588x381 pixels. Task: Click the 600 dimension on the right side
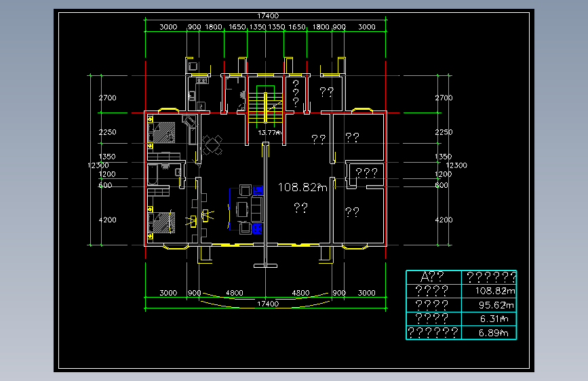click(442, 185)
